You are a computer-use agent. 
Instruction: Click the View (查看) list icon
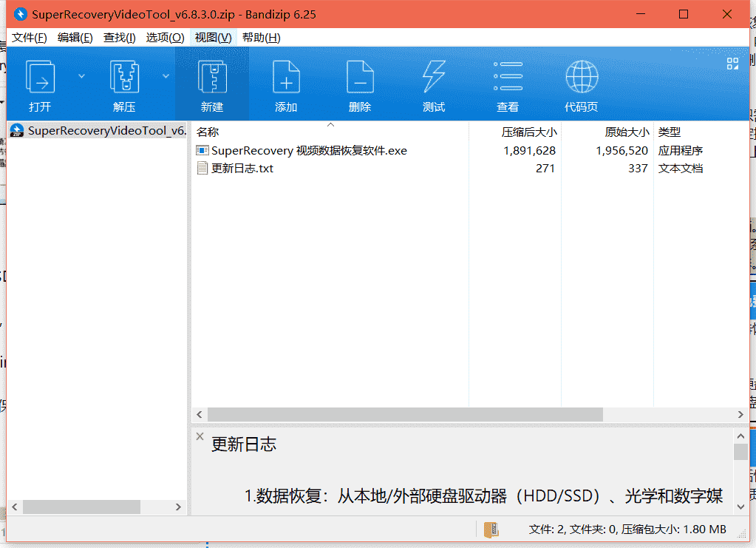(x=508, y=76)
